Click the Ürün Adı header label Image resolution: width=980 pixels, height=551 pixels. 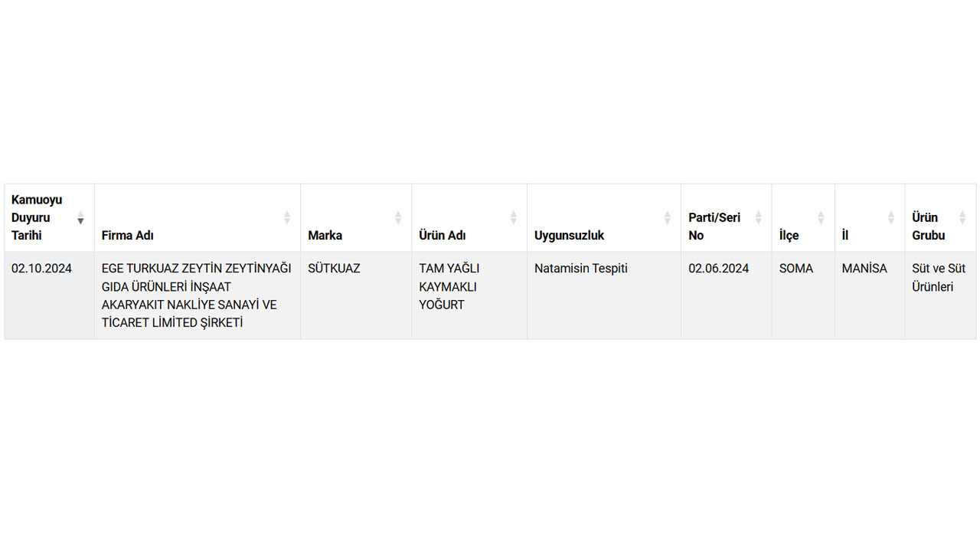pyautogui.click(x=443, y=236)
